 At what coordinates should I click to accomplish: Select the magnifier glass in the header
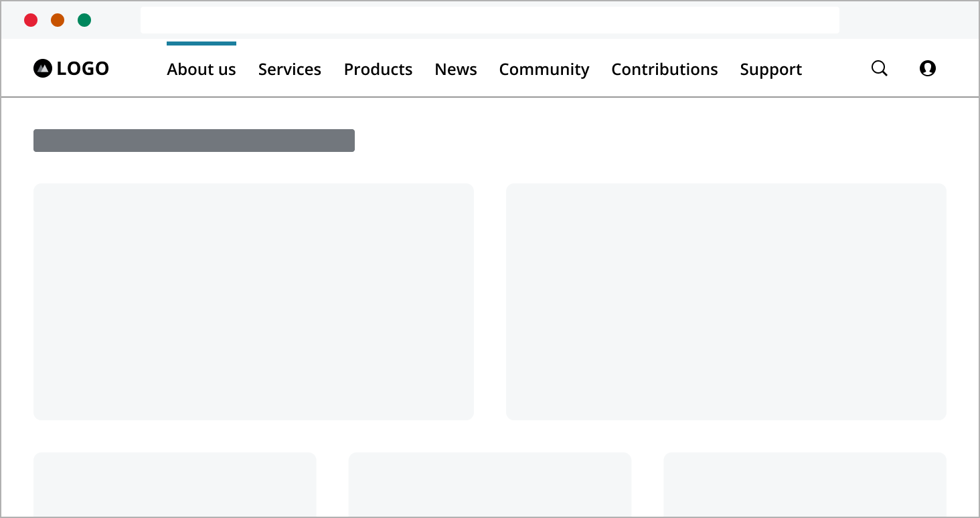tap(879, 68)
